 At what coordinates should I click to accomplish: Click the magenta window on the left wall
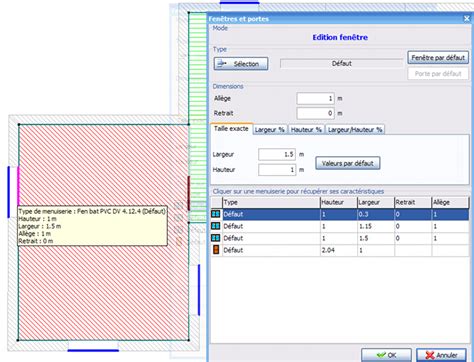point(19,185)
